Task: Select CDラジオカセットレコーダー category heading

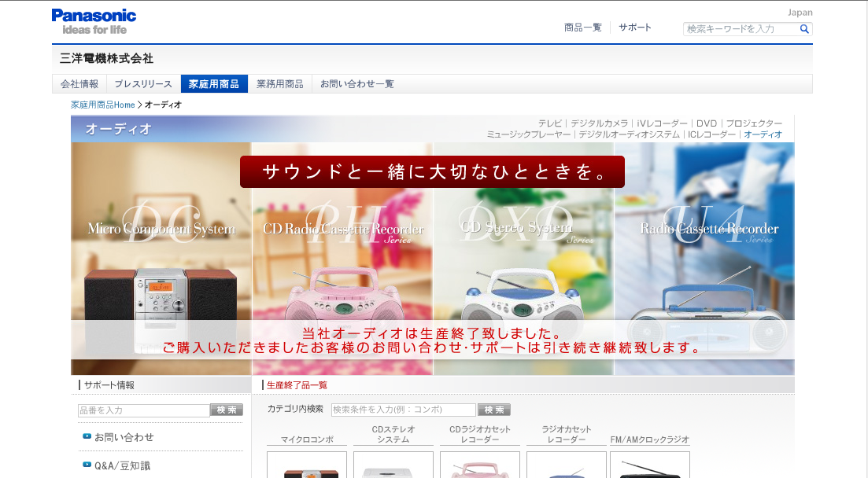Action: coord(480,434)
